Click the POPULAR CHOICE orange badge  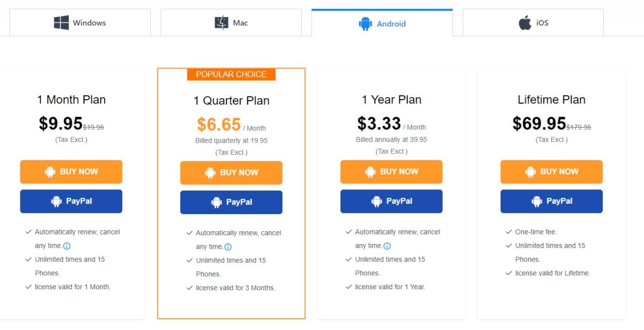pos(231,75)
